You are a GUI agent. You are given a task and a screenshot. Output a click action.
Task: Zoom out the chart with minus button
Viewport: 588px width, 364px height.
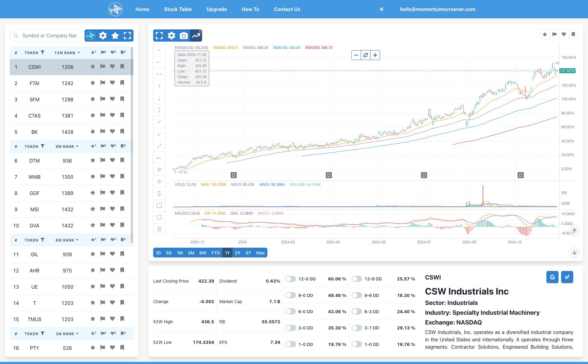point(356,55)
